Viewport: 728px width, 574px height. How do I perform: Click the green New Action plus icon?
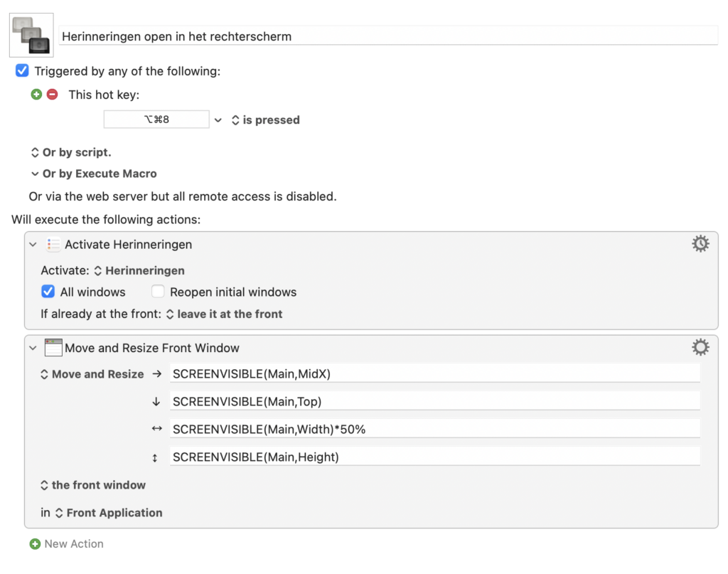[35, 544]
